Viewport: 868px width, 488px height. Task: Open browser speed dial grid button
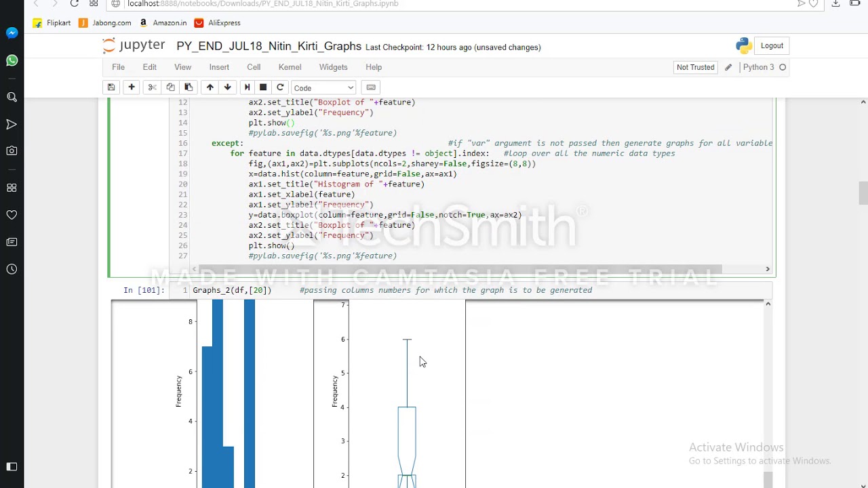pos(94,3)
